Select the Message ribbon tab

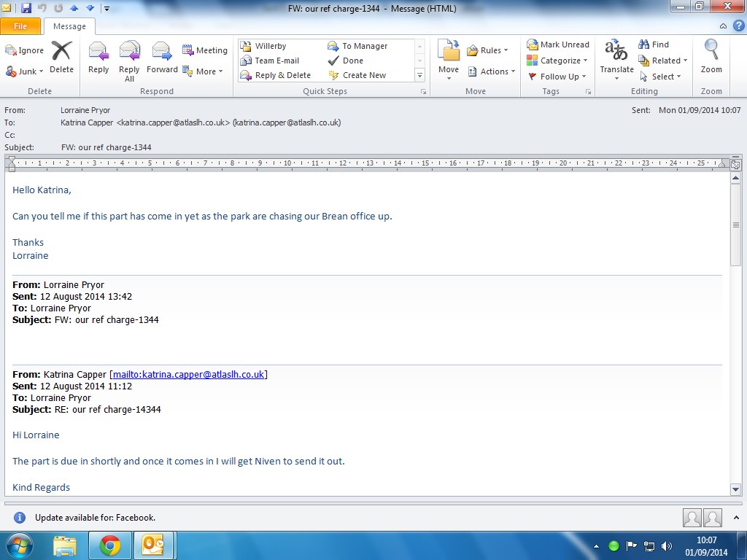click(x=69, y=26)
